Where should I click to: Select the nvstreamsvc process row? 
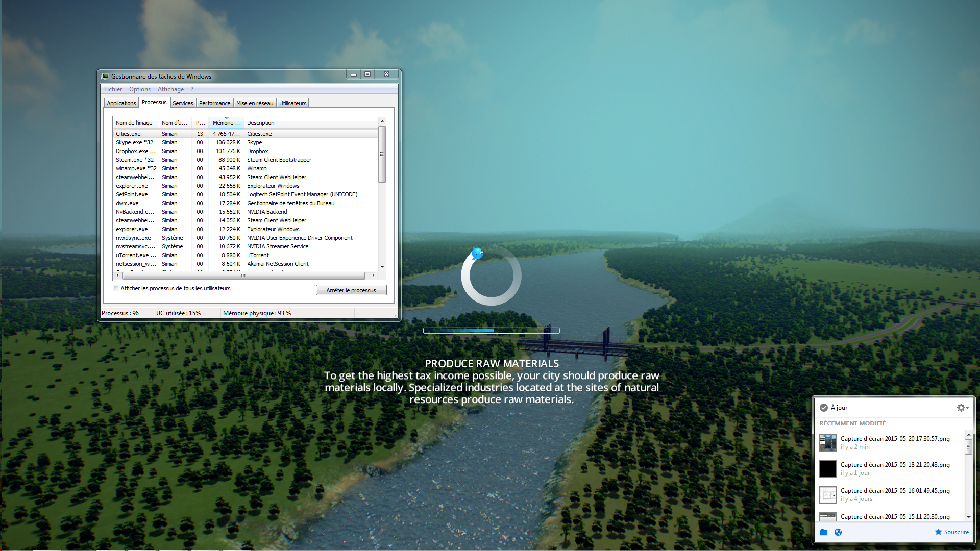click(x=246, y=246)
